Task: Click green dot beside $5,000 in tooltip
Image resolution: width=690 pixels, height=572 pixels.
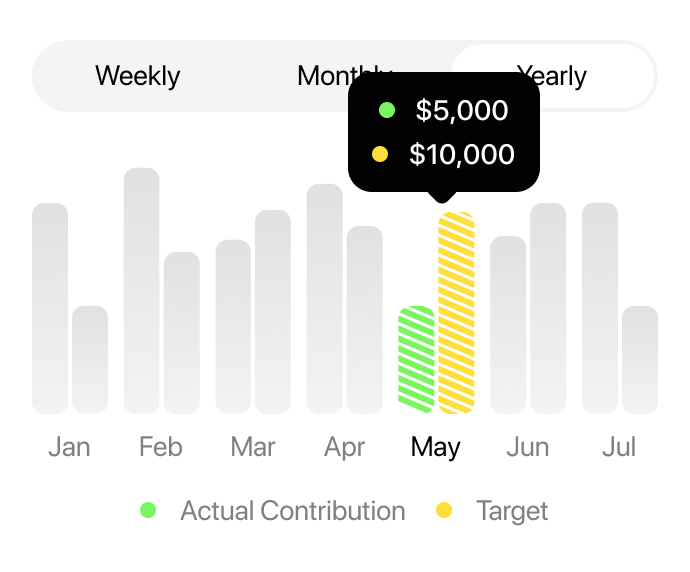Action: 387,110
